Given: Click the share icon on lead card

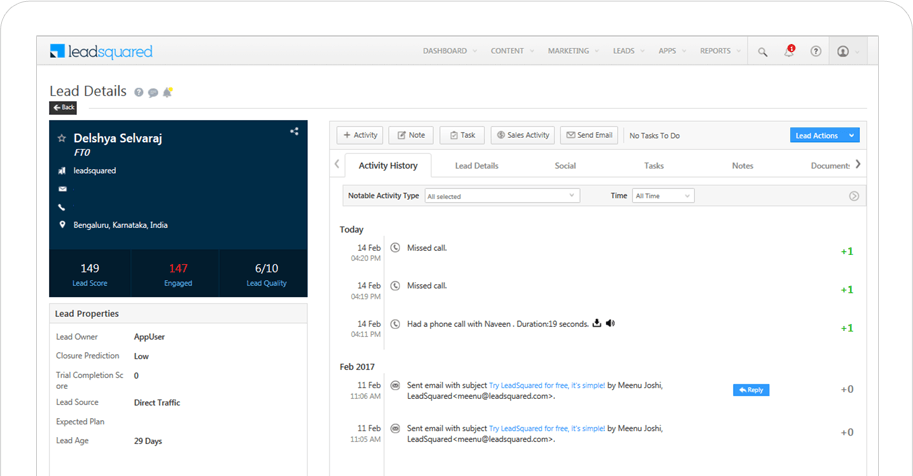Looking at the screenshot, I should click(294, 131).
